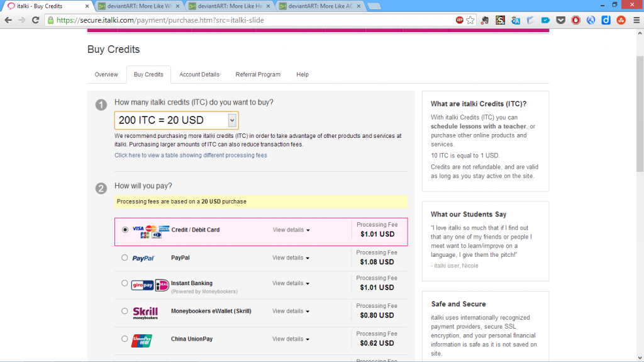Viewport: 644px width, 362px height.
Task: Click the $0.80 USD Skrill processing fee
Action: (x=377, y=315)
